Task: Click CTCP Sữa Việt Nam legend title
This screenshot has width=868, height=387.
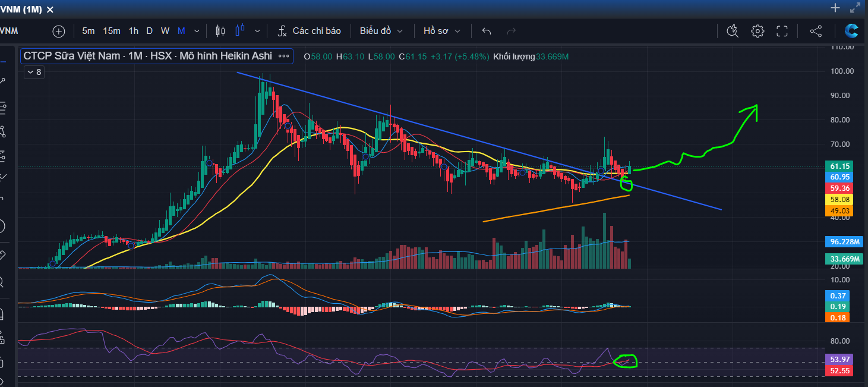Action: point(148,56)
